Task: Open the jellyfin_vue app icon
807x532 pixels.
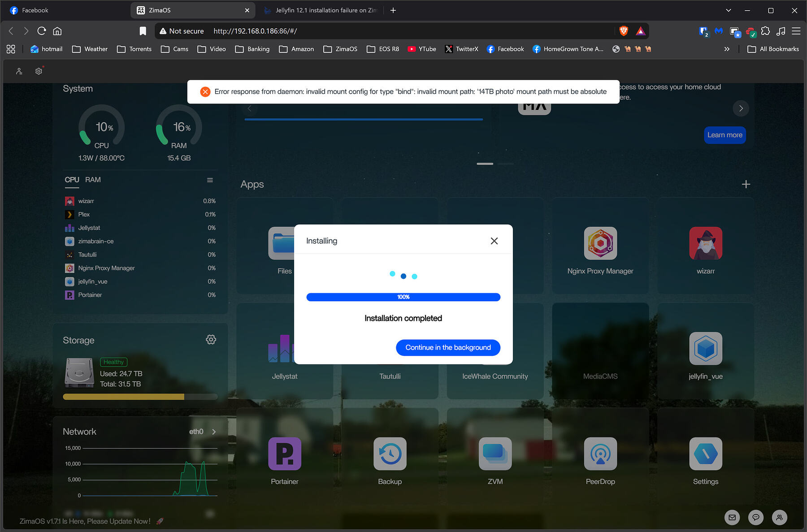Action: pos(706,348)
